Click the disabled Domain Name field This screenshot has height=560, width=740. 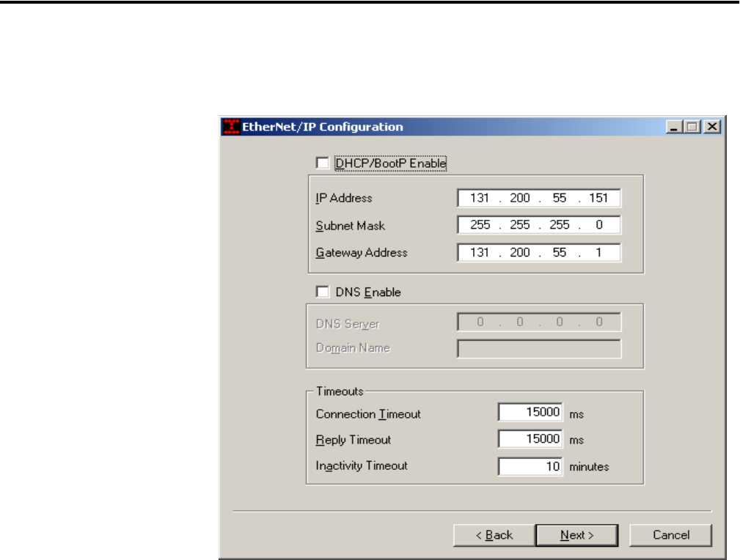539,349
